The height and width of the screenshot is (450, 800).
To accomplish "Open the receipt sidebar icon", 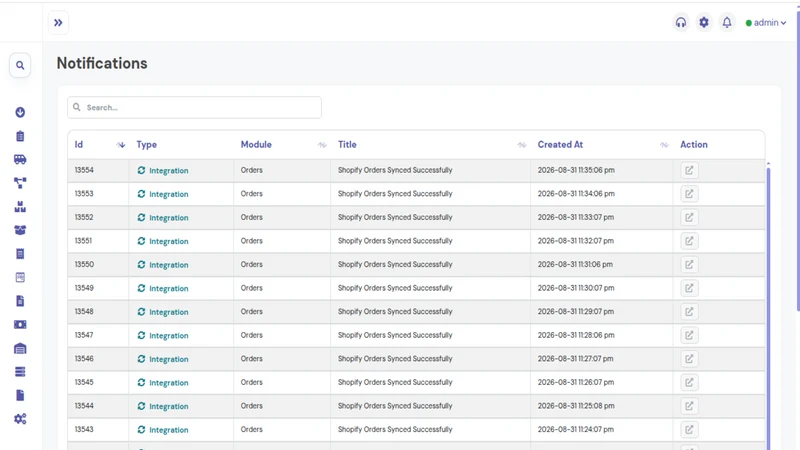I will (20, 254).
